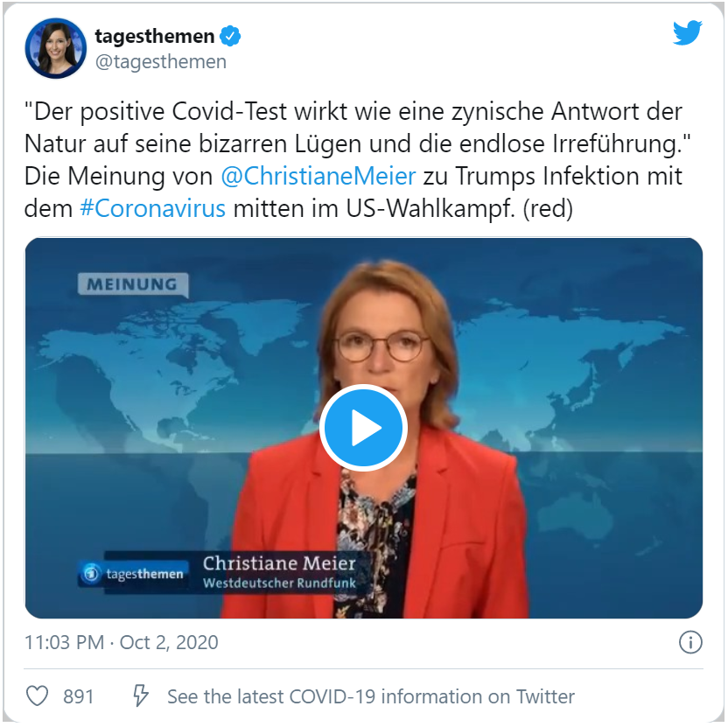Click the Twitter bird logo

[x=687, y=34]
